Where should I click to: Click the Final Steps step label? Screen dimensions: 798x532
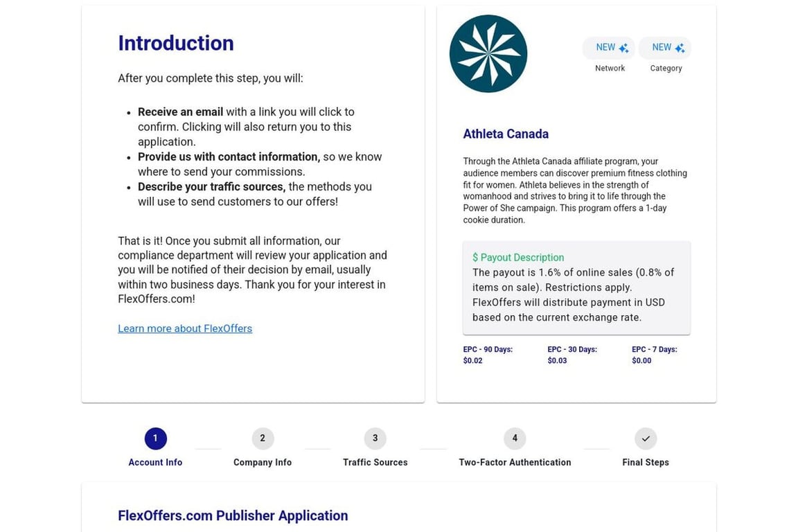(646, 462)
